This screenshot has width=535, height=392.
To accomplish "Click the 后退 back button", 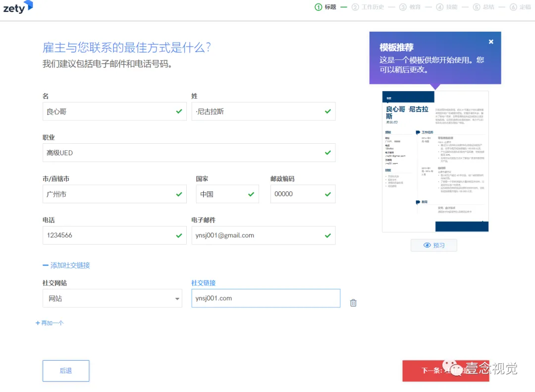I will [x=66, y=371].
